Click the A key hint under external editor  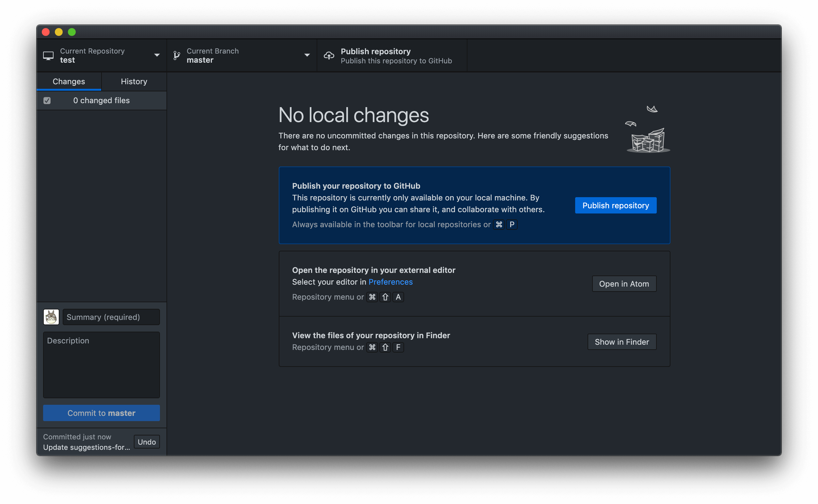398,297
